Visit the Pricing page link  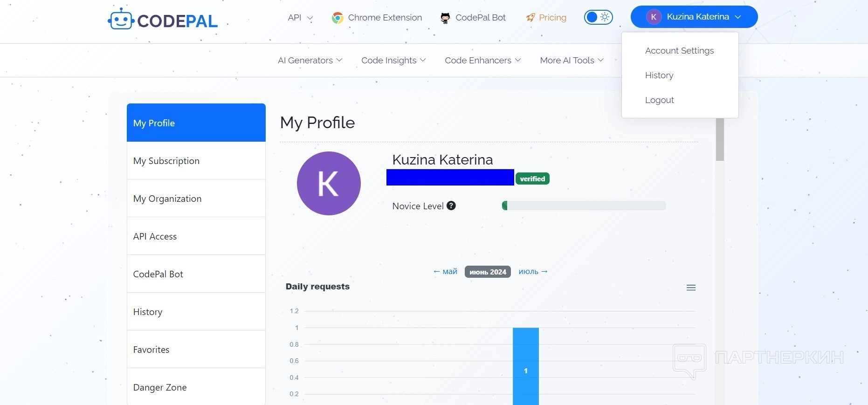(x=552, y=18)
